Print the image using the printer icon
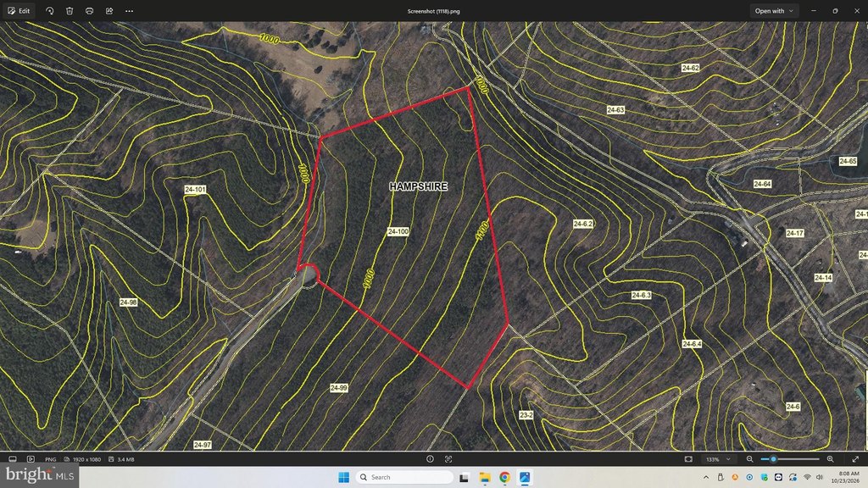This screenshot has height=488, width=868. (90, 11)
